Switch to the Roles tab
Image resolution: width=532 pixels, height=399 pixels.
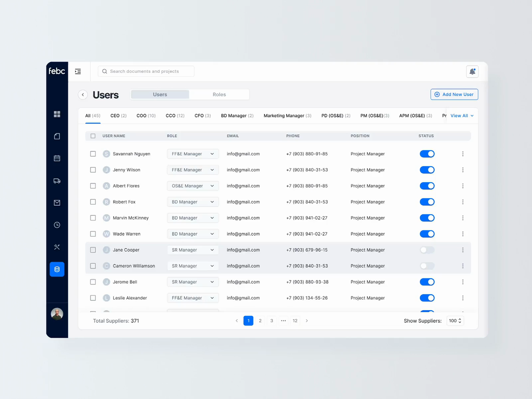coord(219,94)
